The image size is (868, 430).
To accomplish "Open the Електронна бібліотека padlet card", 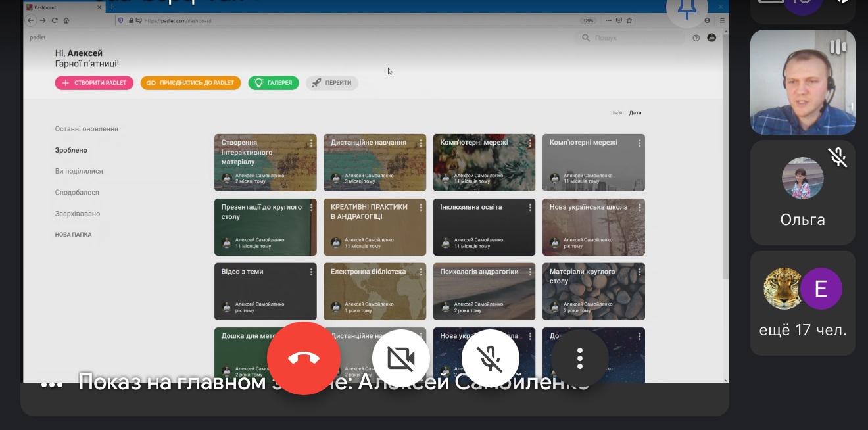I will (x=375, y=291).
